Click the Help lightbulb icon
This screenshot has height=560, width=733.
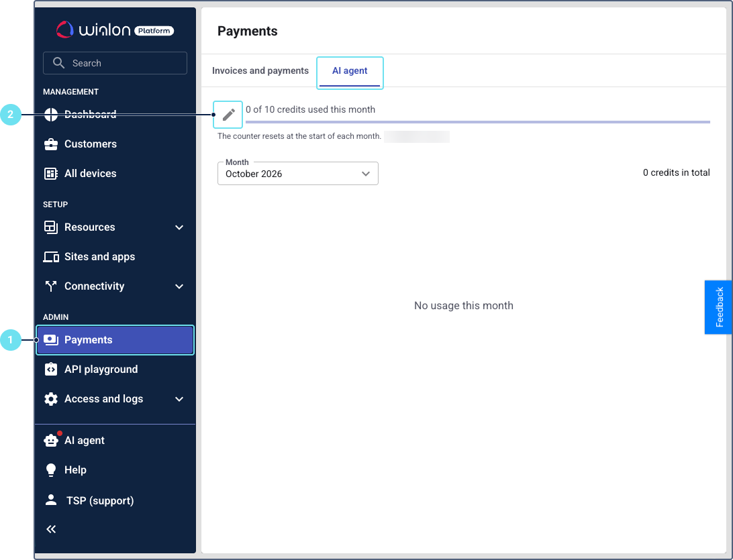click(50, 470)
